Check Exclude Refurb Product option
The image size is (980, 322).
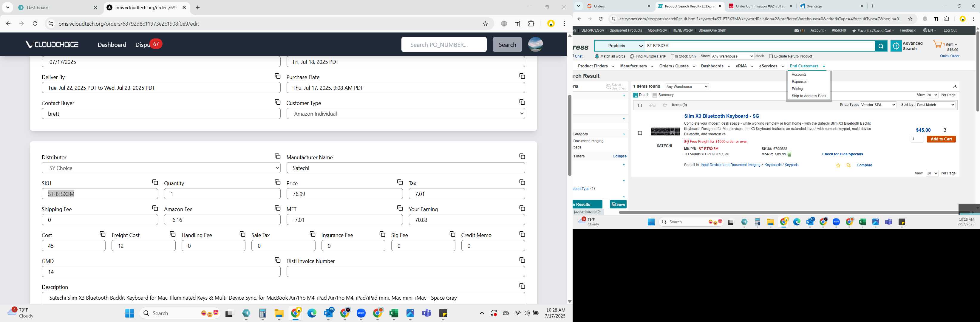(771, 57)
